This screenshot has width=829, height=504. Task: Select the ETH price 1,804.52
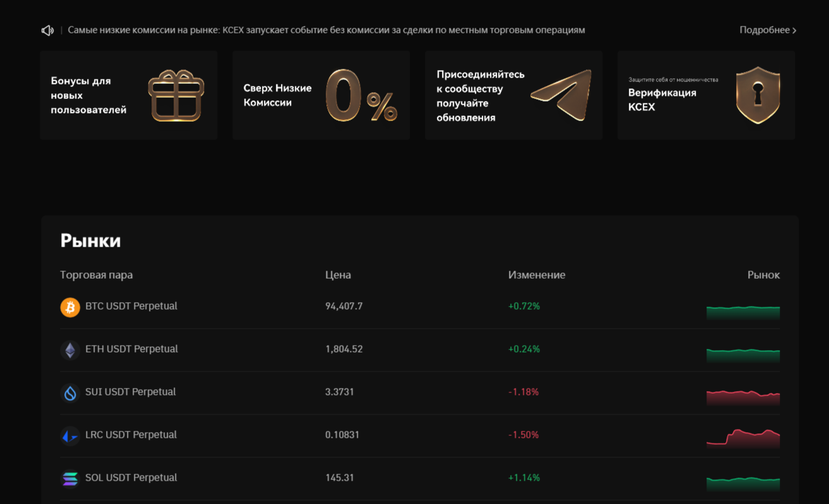344,349
